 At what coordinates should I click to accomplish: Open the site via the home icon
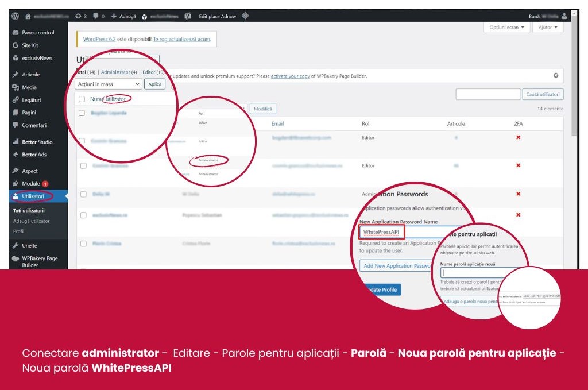(28, 16)
